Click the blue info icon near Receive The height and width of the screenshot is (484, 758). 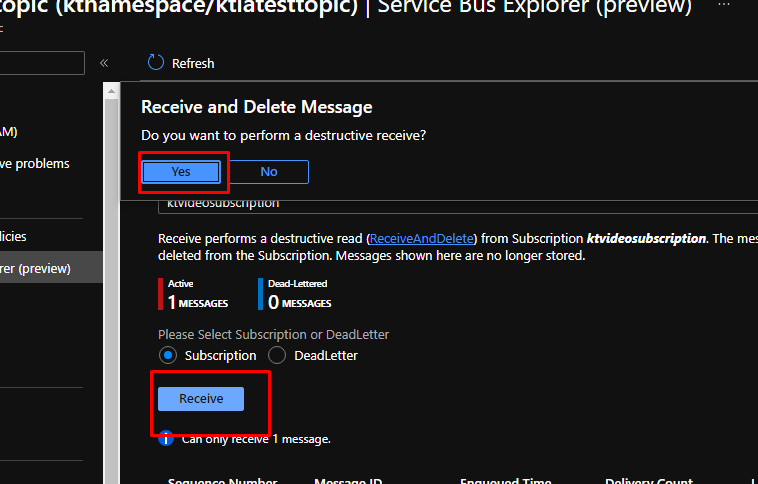pyautogui.click(x=167, y=438)
